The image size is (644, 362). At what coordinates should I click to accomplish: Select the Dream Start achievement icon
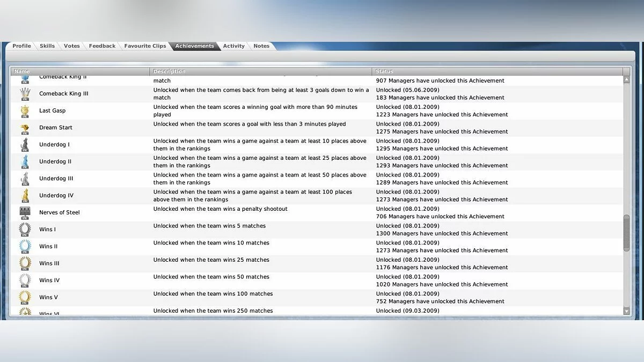pos(25,128)
